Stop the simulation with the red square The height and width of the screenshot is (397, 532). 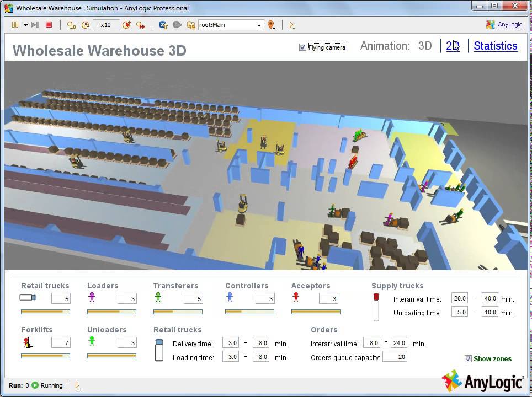tap(49, 25)
